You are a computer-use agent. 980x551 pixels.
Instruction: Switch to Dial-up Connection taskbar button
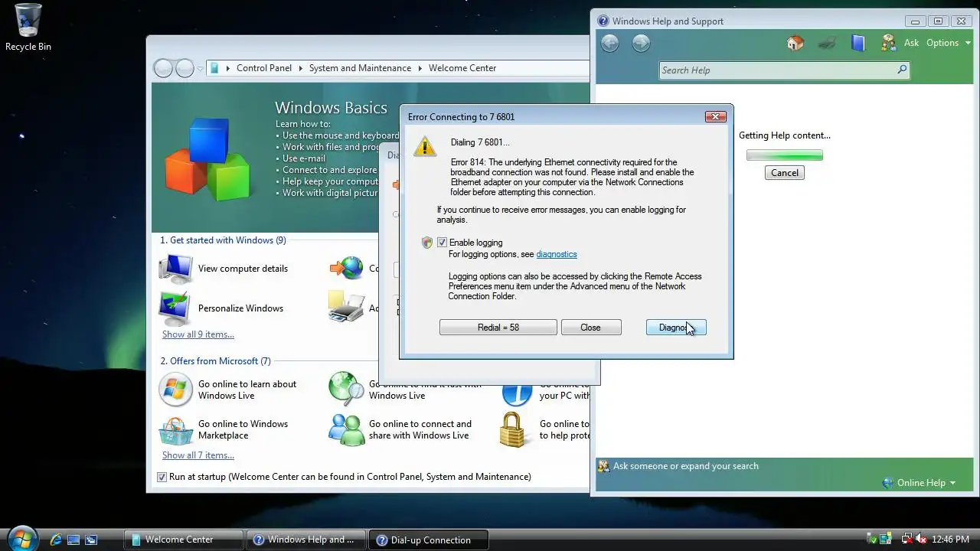pos(429,540)
